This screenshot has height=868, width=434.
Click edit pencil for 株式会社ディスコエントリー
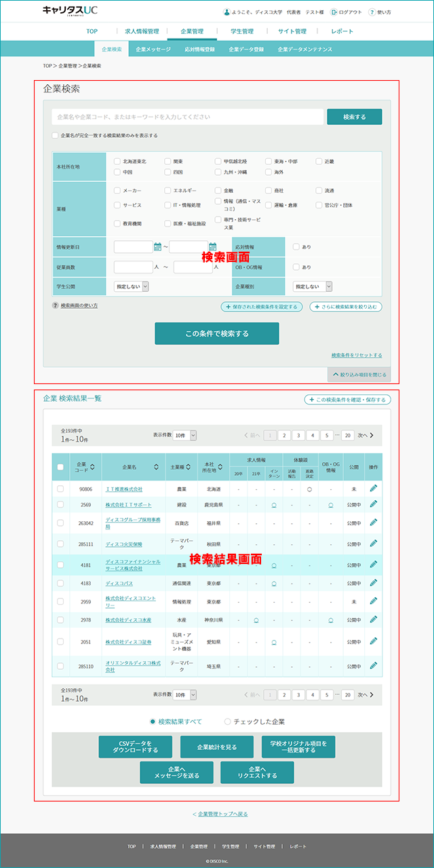tap(373, 601)
